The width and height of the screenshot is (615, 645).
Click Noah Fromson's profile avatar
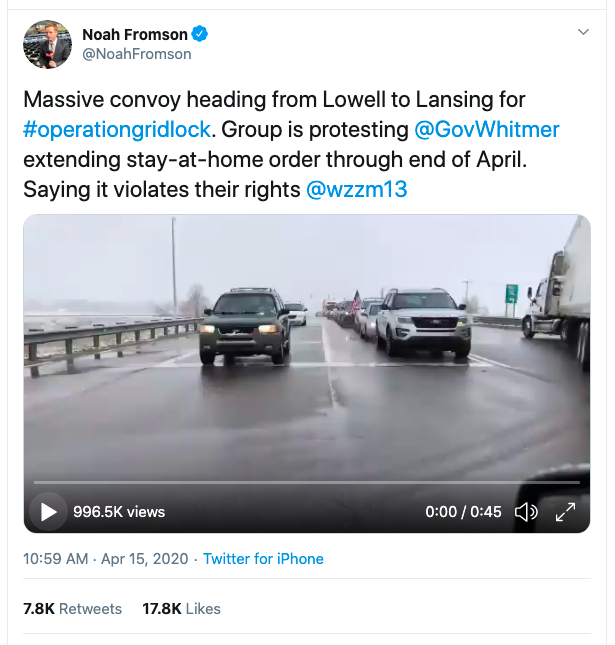pyautogui.click(x=47, y=44)
